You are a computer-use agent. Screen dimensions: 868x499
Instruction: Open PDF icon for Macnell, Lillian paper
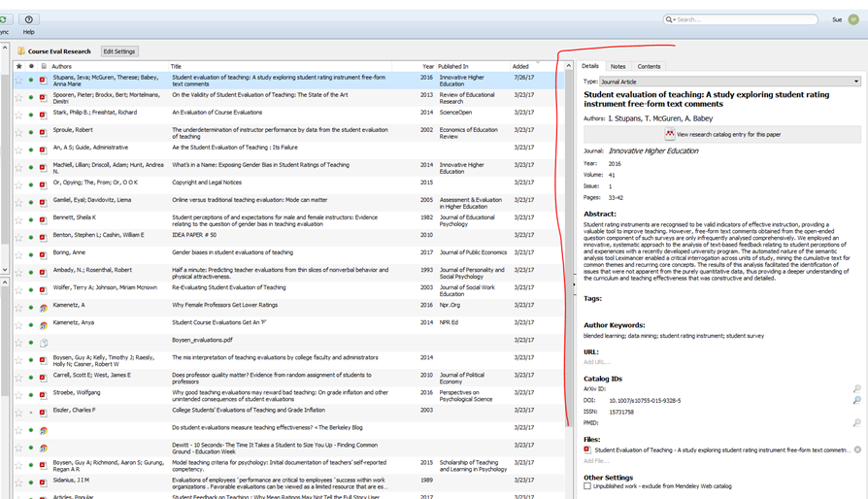43,168
